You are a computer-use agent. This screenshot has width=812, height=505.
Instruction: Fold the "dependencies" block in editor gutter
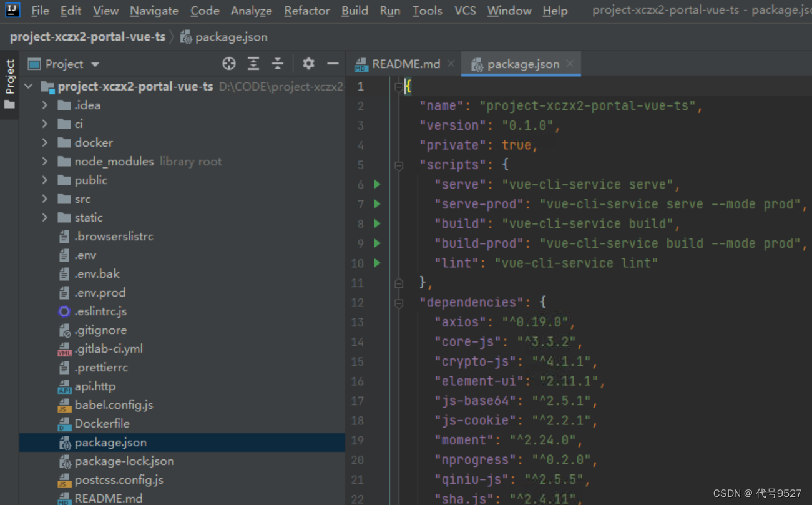pos(399,303)
